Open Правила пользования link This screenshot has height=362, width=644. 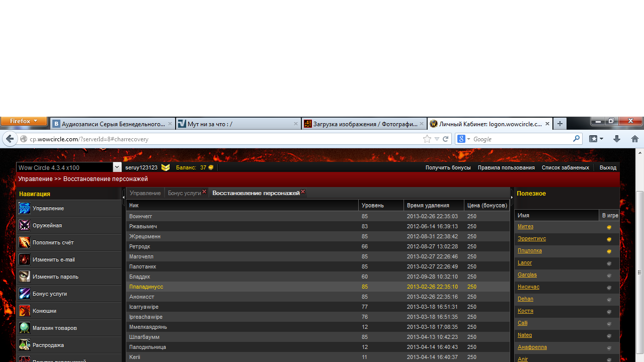(x=506, y=167)
